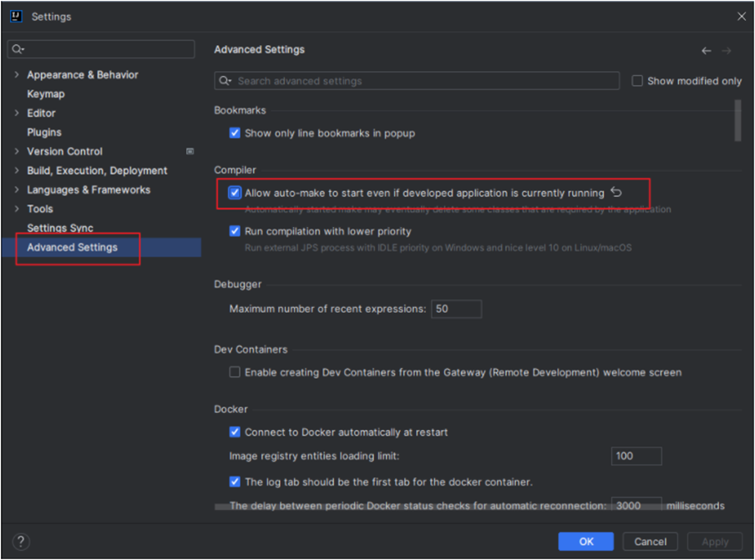Toggle Run compilation with lower priority
The height and width of the screenshot is (560, 755).
tap(235, 231)
